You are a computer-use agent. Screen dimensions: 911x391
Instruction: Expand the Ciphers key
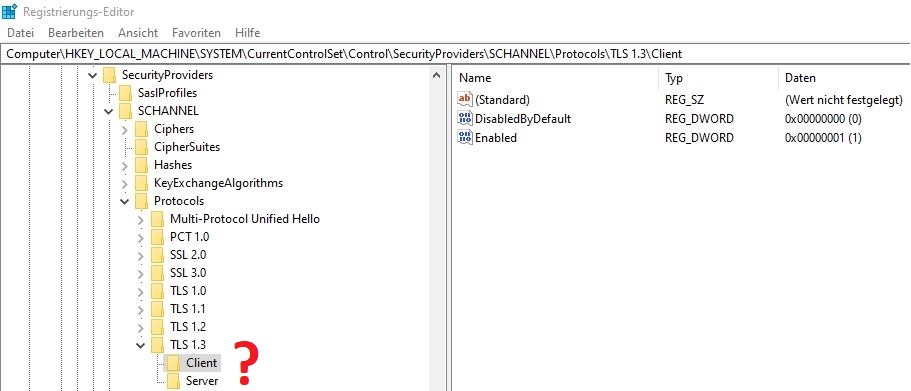click(x=124, y=129)
